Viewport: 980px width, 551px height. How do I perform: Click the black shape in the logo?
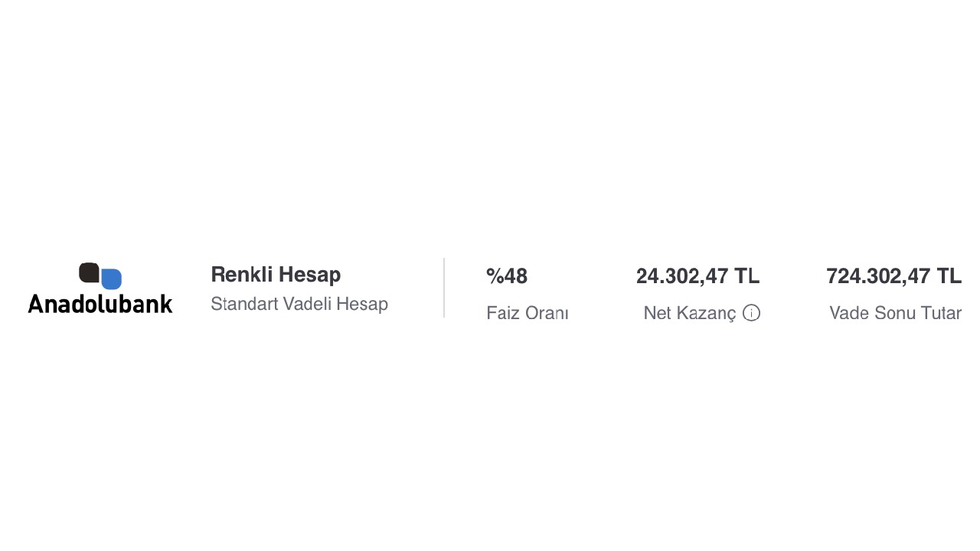(x=89, y=272)
